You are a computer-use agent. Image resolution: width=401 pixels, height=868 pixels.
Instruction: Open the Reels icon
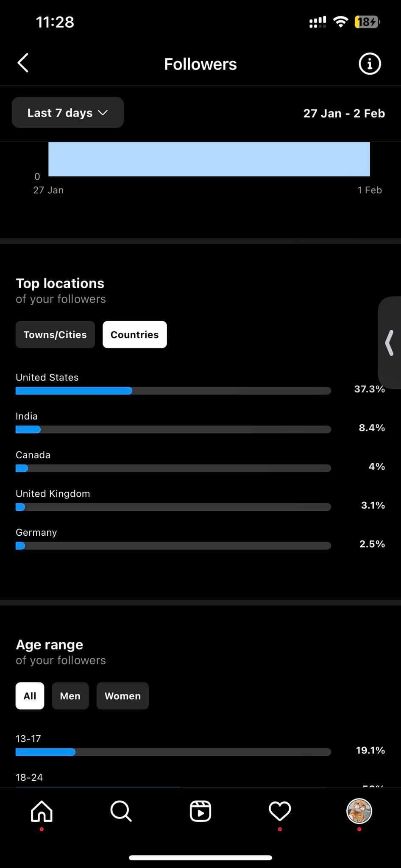click(x=200, y=811)
